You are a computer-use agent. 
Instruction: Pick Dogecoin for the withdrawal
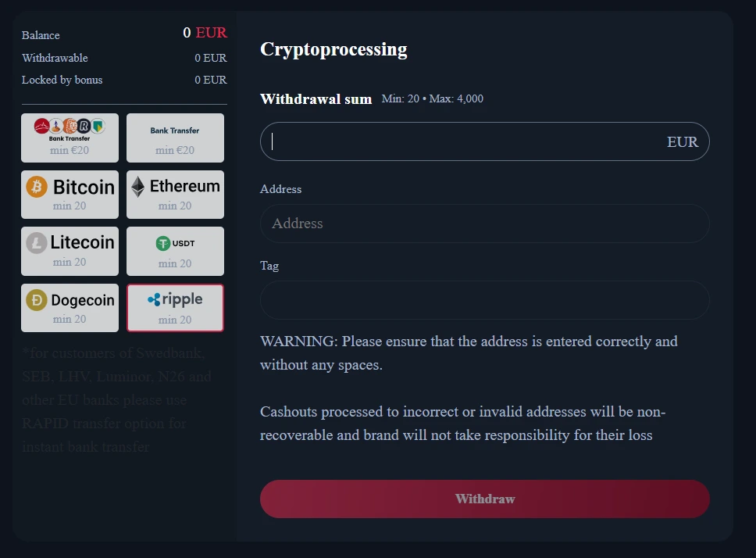click(x=70, y=307)
